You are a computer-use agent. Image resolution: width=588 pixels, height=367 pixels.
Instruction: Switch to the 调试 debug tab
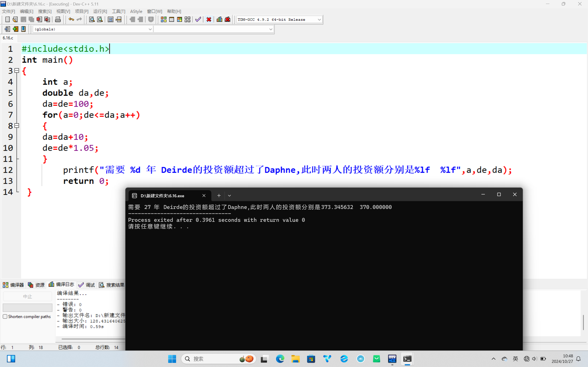pos(87,285)
